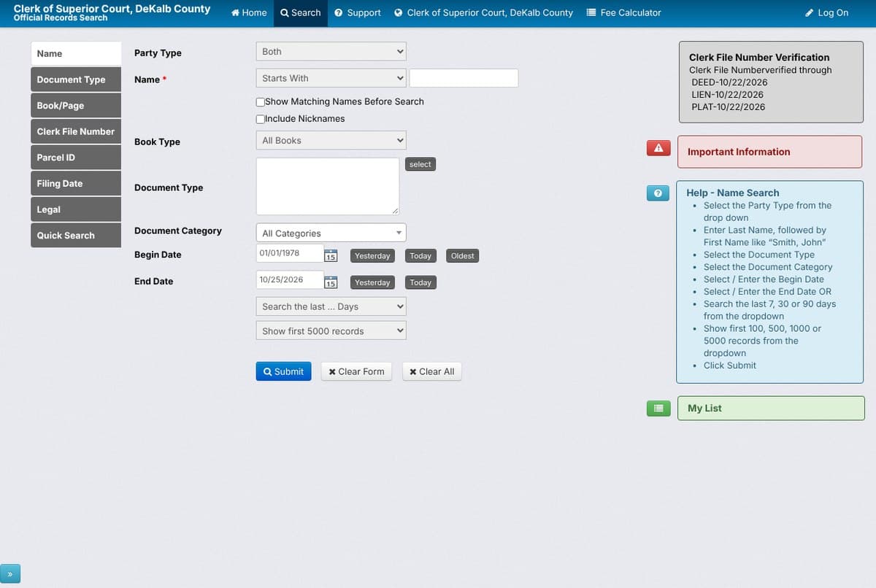876x588 pixels.
Task: Switch to the Parcel ID search tab
Action: [x=76, y=158]
